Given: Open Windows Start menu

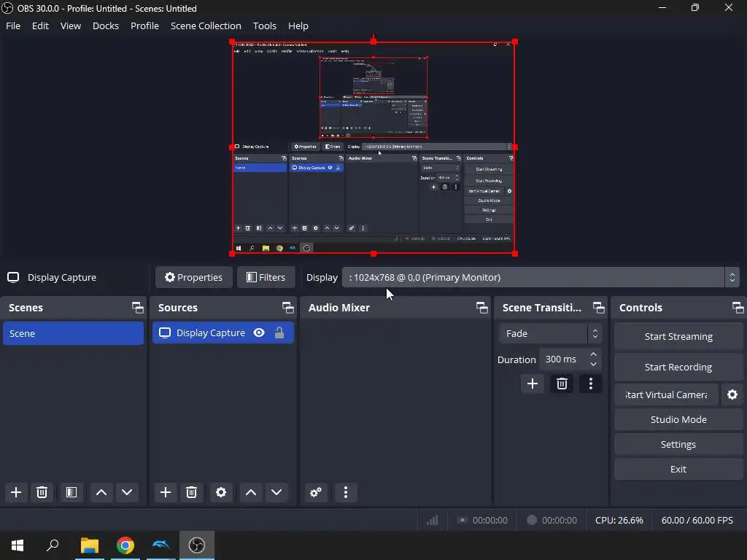Looking at the screenshot, I should tap(18, 545).
